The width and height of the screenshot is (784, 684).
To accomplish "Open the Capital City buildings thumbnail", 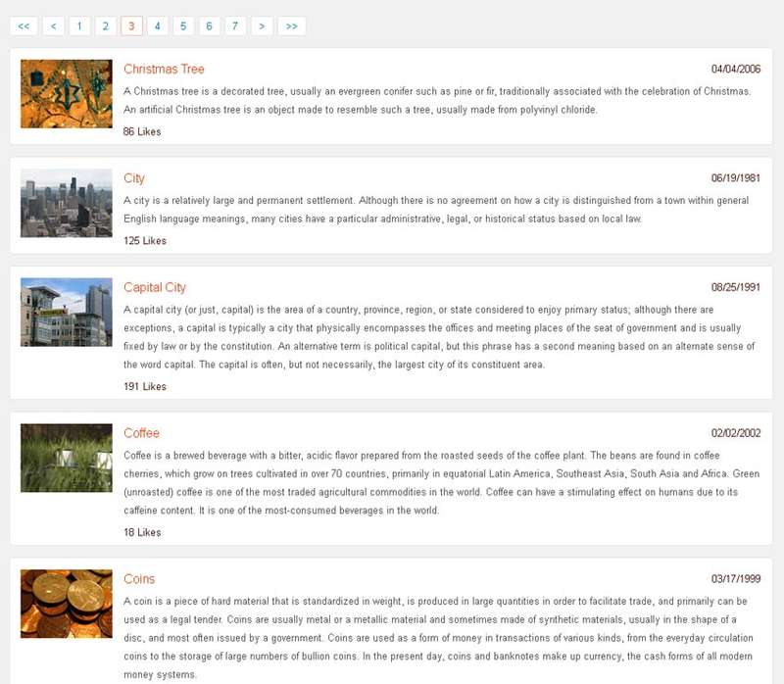I will 67,312.
